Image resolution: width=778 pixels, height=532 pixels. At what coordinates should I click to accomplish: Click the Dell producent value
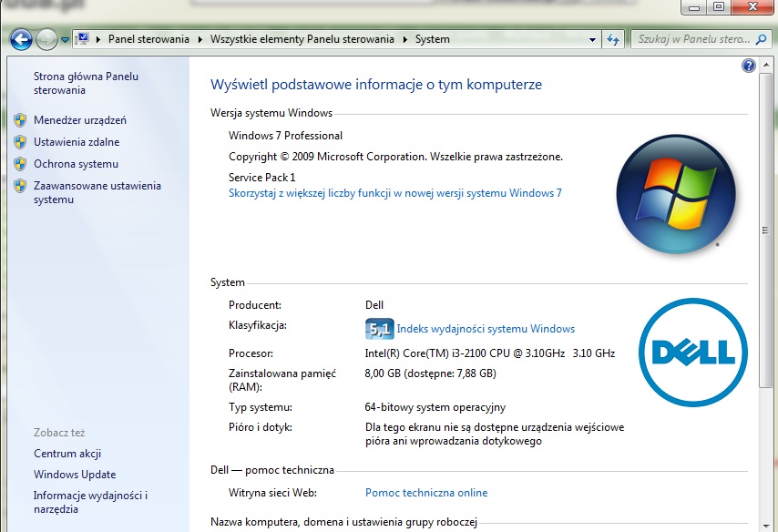374,305
